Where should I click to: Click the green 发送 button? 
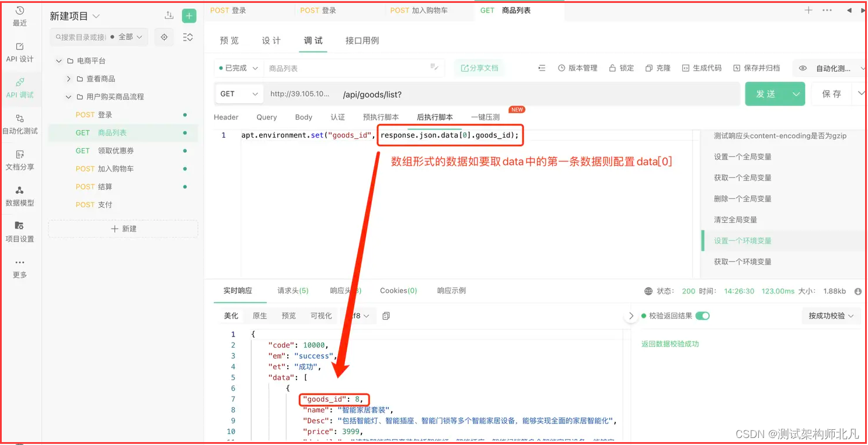[x=766, y=94]
